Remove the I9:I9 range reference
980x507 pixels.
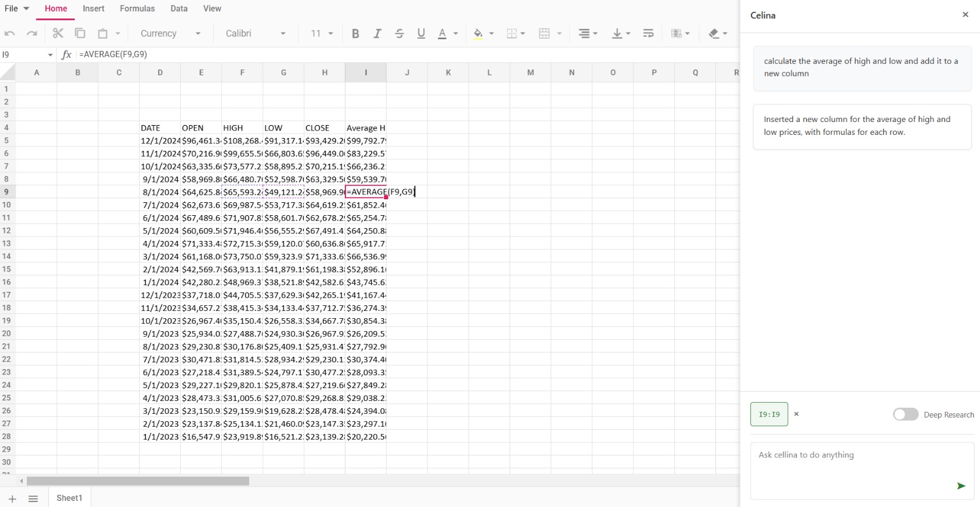pos(796,414)
